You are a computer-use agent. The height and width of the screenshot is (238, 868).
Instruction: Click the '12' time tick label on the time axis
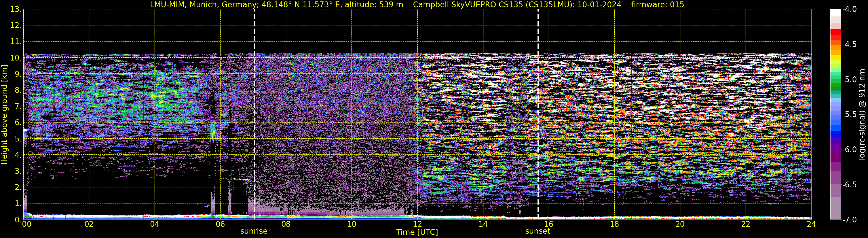[417, 224]
